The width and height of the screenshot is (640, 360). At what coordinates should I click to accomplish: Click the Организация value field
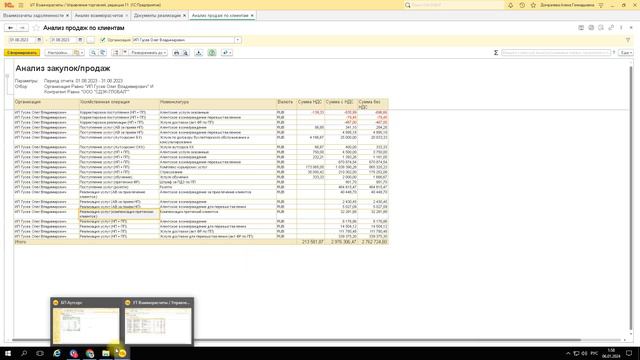click(x=183, y=40)
